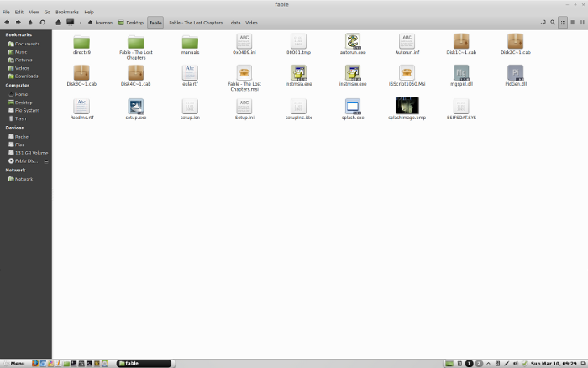Open the File menu
The height and width of the screenshot is (368, 588).
click(x=6, y=12)
